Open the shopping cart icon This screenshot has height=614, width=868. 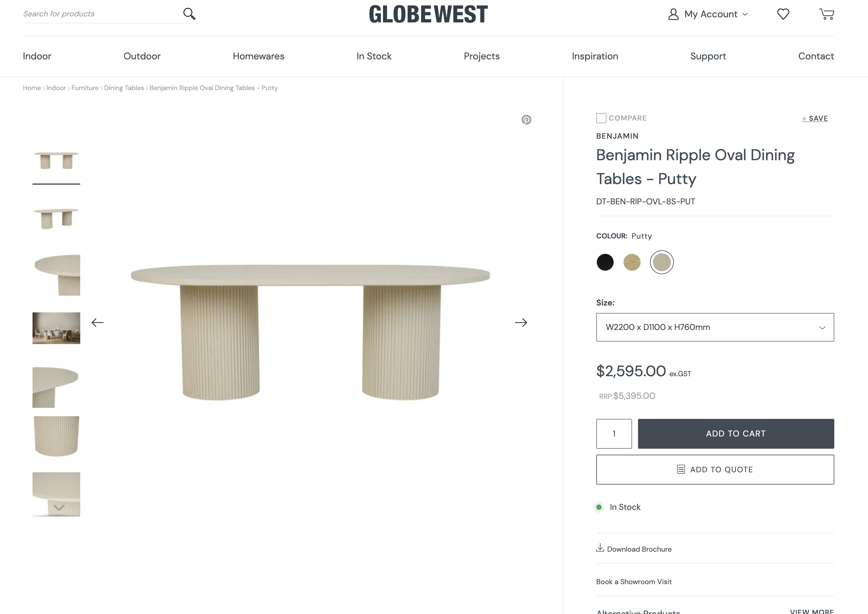point(827,14)
